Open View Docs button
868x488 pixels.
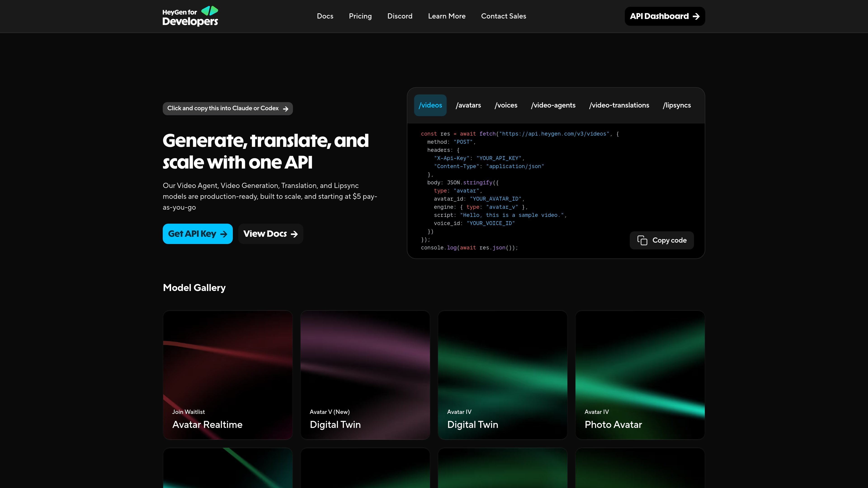tap(271, 234)
